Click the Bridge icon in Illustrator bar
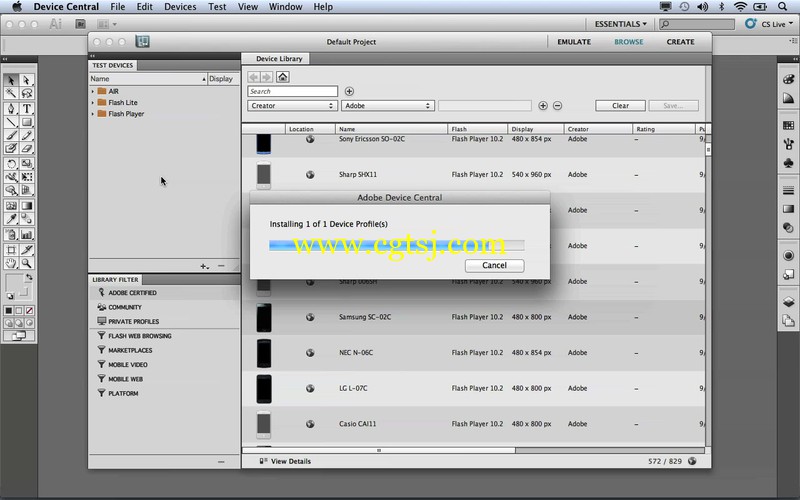This screenshot has width=800, height=500. coord(80,24)
